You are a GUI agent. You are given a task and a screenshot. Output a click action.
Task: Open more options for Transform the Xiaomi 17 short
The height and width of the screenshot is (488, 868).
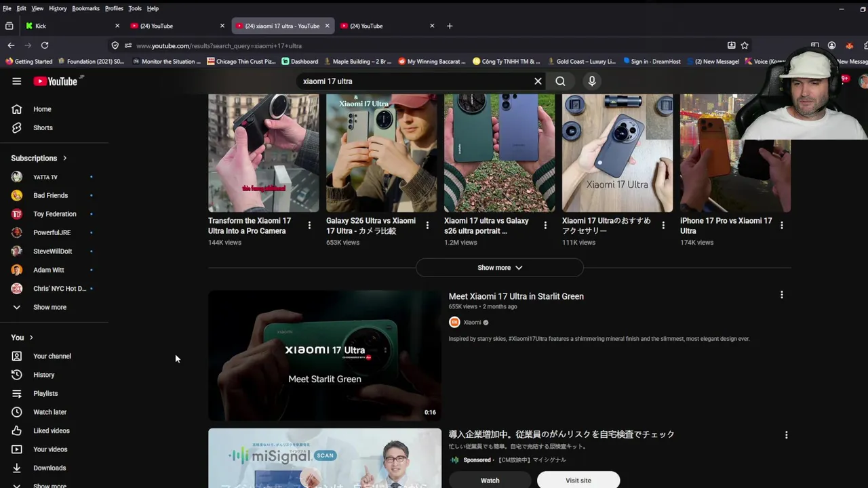309,225
